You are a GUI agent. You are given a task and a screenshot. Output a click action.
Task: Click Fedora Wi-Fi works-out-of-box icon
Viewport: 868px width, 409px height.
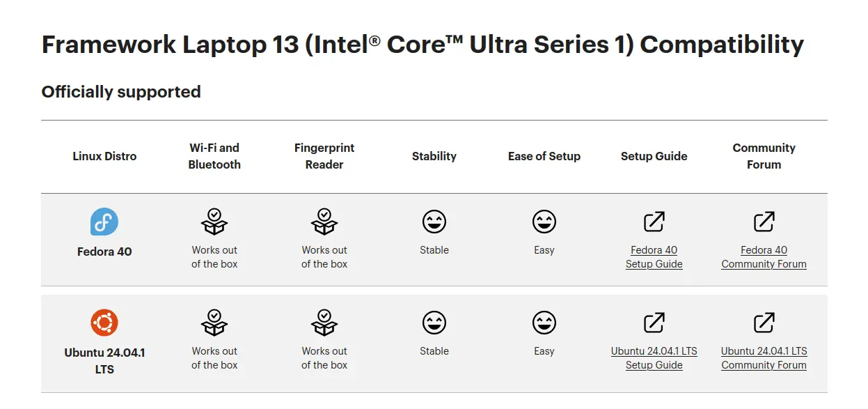point(214,222)
